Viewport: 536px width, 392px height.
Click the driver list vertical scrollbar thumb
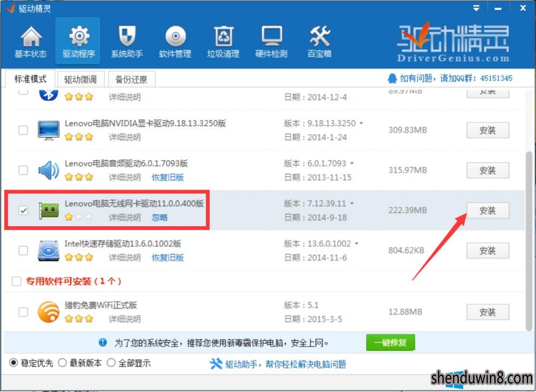pos(529,241)
